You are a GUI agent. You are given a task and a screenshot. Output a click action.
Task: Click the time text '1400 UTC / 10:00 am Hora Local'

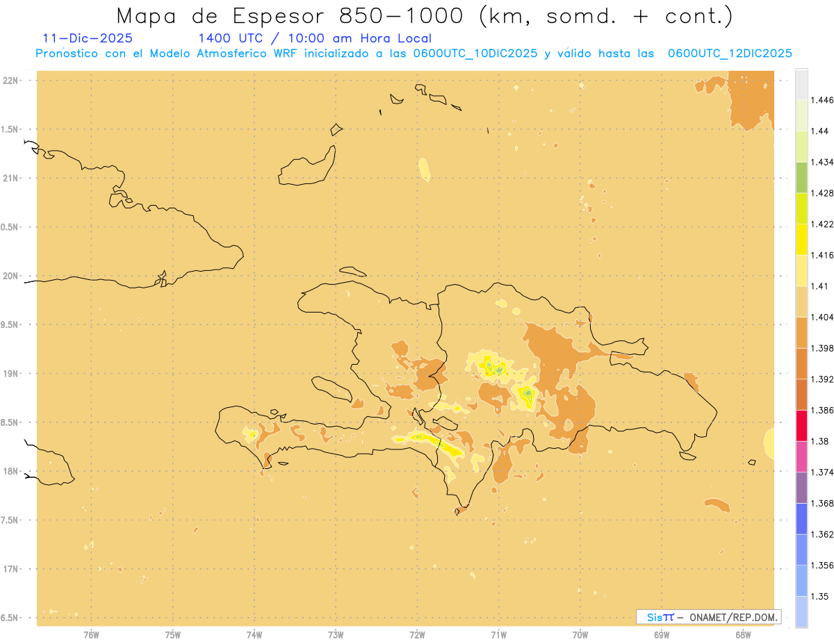315,39
